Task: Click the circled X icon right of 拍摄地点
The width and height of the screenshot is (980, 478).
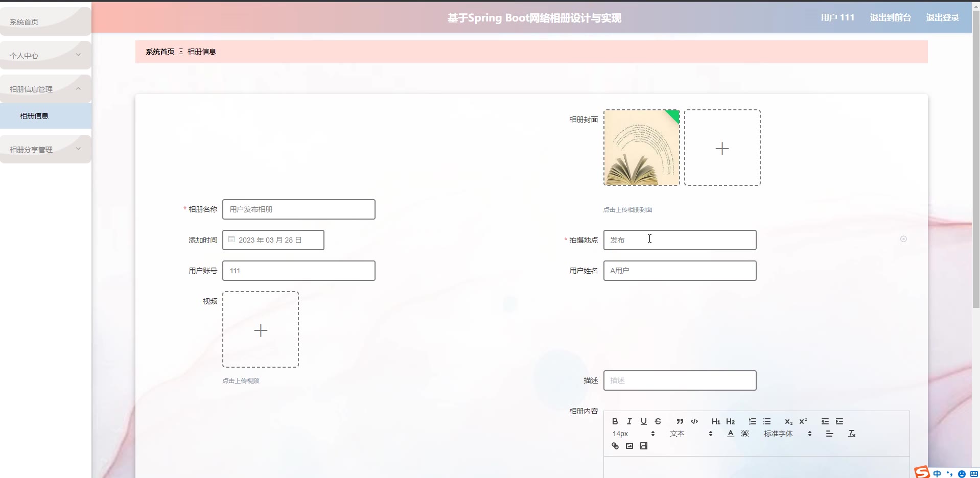Action: coord(903,239)
